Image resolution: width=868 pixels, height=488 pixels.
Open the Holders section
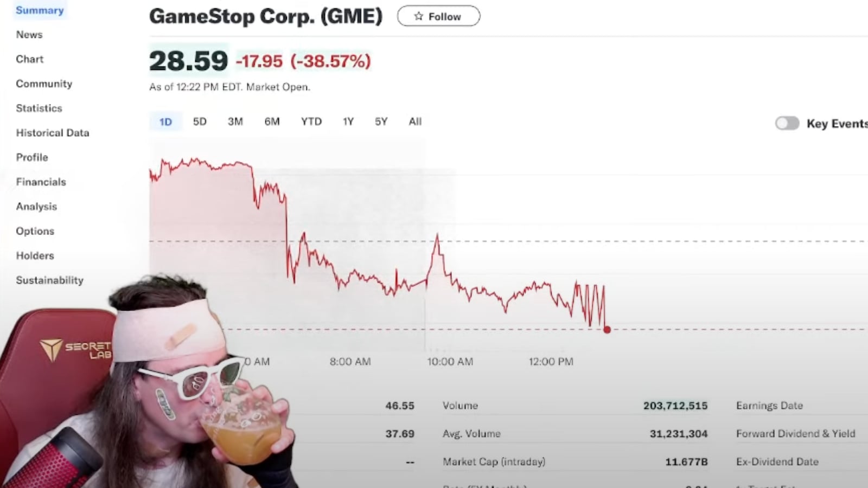[x=35, y=255]
